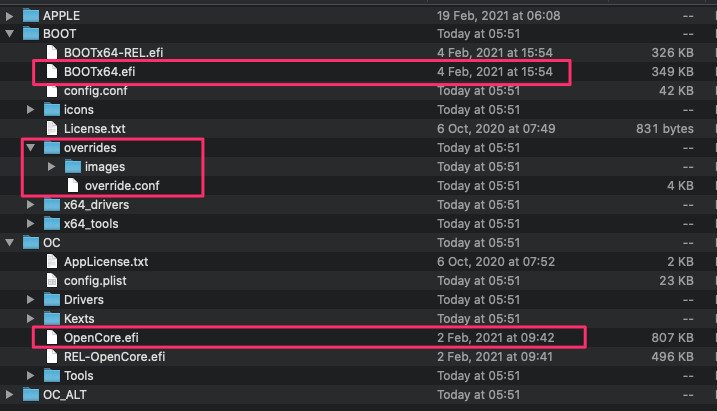Collapse the BOOT folder disclosure triangle
The height and width of the screenshot is (411, 717).
(x=10, y=34)
